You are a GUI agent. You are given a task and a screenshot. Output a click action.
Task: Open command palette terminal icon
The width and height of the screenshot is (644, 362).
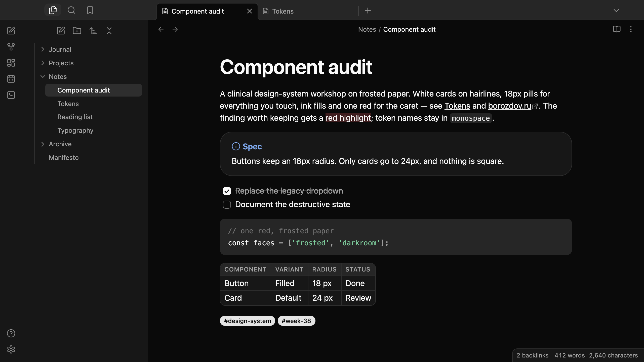pyautogui.click(x=11, y=95)
